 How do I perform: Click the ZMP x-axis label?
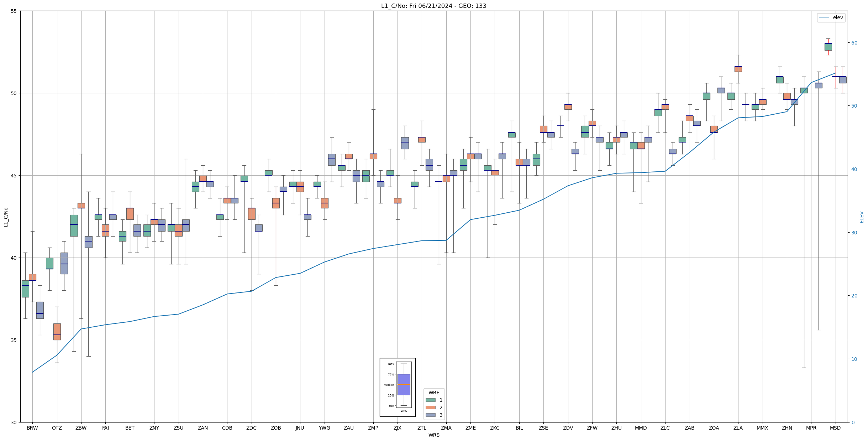pyautogui.click(x=373, y=428)
